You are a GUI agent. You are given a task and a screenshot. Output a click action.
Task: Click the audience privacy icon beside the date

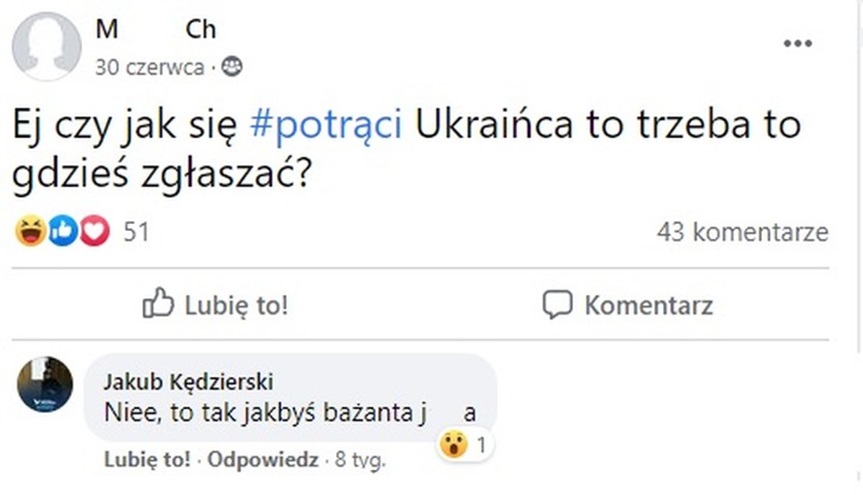(x=232, y=67)
